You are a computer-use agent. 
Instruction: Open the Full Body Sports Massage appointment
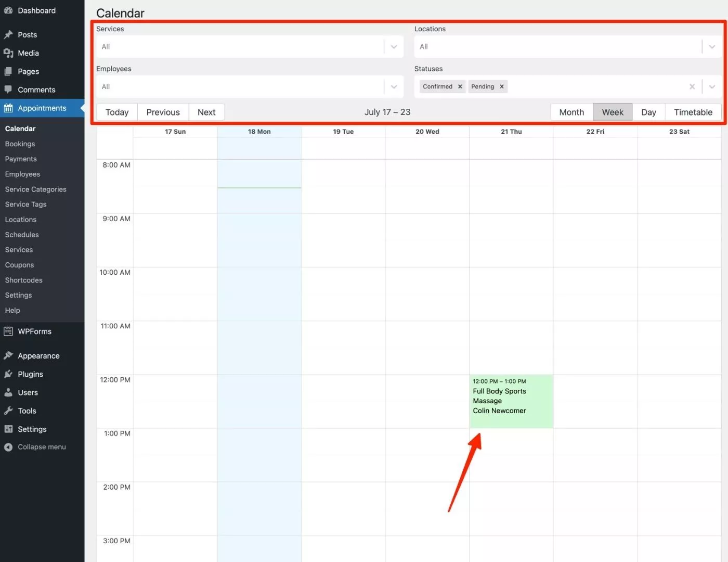click(x=511, y=401)
